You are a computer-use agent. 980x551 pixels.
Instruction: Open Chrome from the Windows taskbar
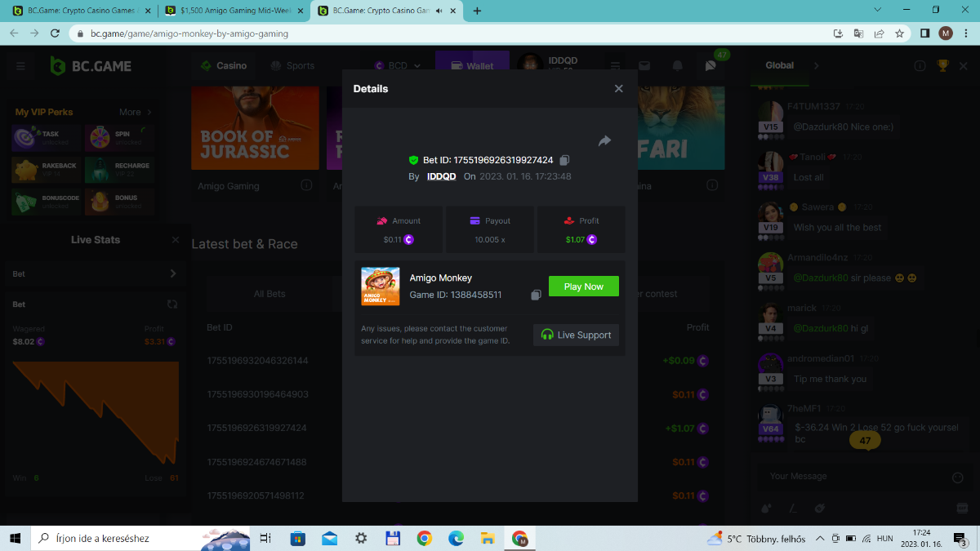(424, 538)
